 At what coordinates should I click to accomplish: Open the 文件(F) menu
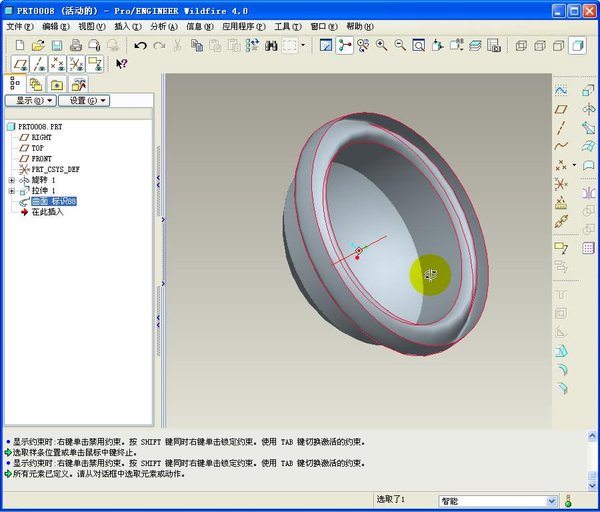click(20, 26)
